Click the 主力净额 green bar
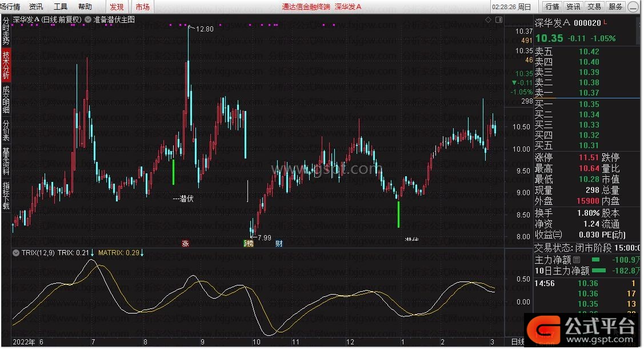644x349 pixels. click(x=595, y=260)
